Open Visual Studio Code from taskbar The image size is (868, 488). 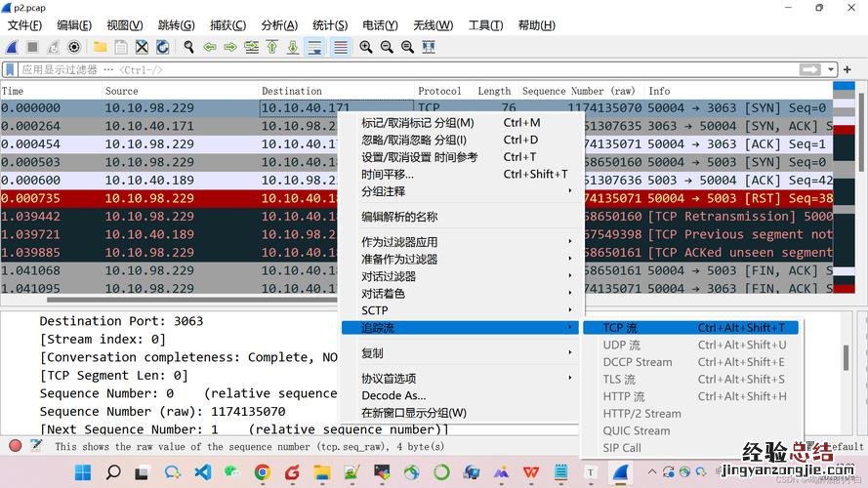(202, 472)
